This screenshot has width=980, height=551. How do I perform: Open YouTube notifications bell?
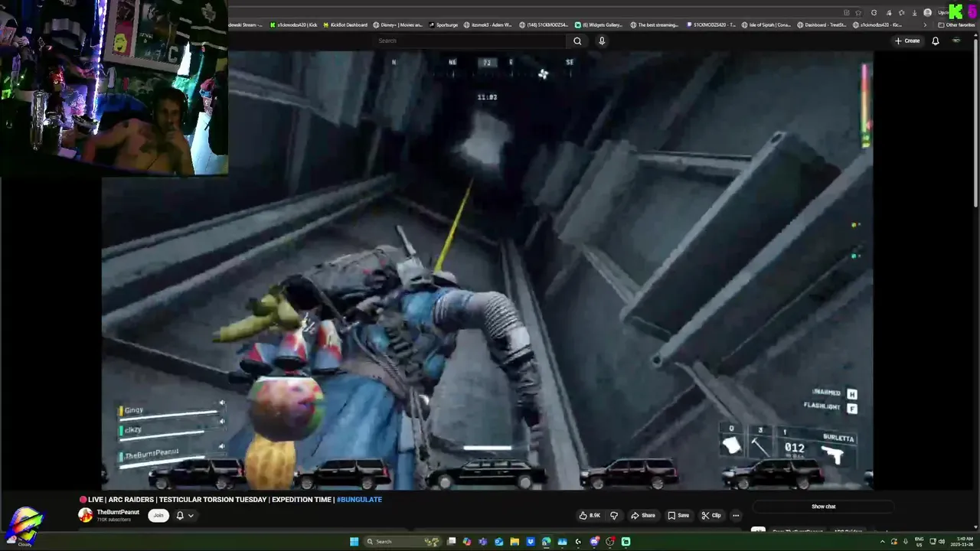click(935, 41)
